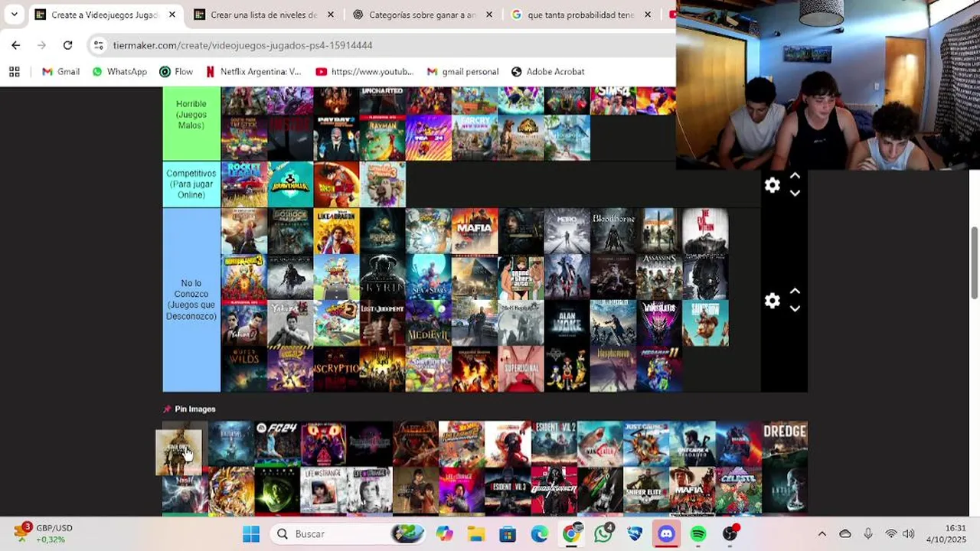980x551 pixels.
Task: Select the Payday 2 thumbnail
Action: coord(336,138)
